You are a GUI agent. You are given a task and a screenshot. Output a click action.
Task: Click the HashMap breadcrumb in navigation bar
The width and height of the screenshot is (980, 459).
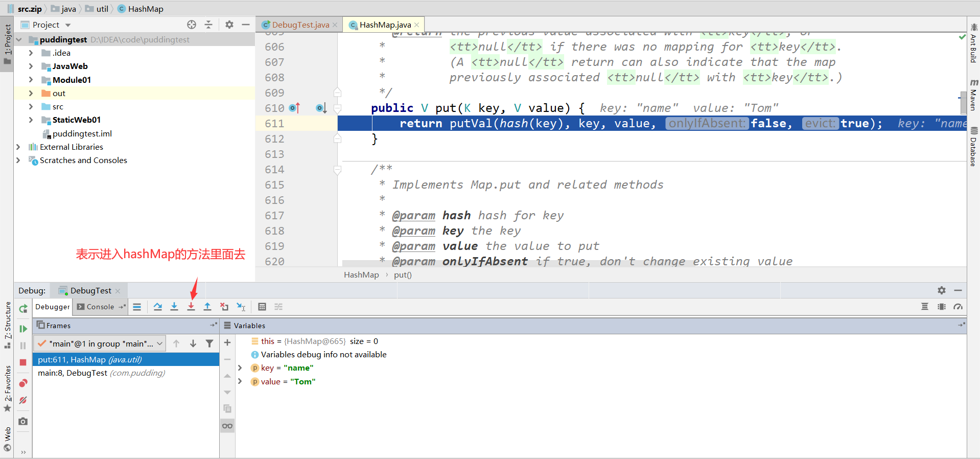point(141,9)
